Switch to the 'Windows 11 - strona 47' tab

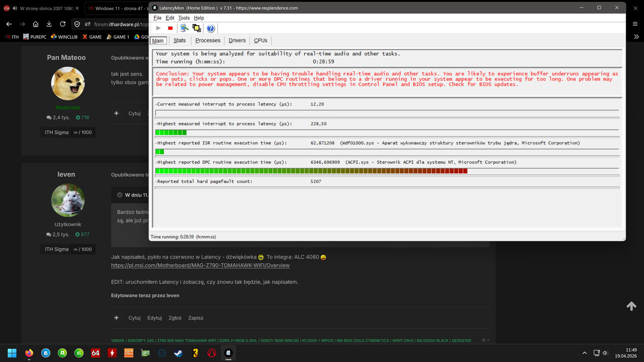coord(118,9)
